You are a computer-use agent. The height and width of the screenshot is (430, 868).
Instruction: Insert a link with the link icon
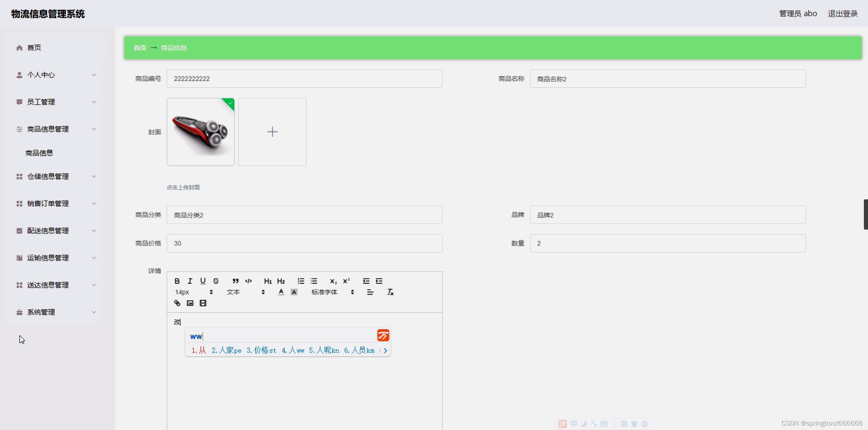(177, 303)
